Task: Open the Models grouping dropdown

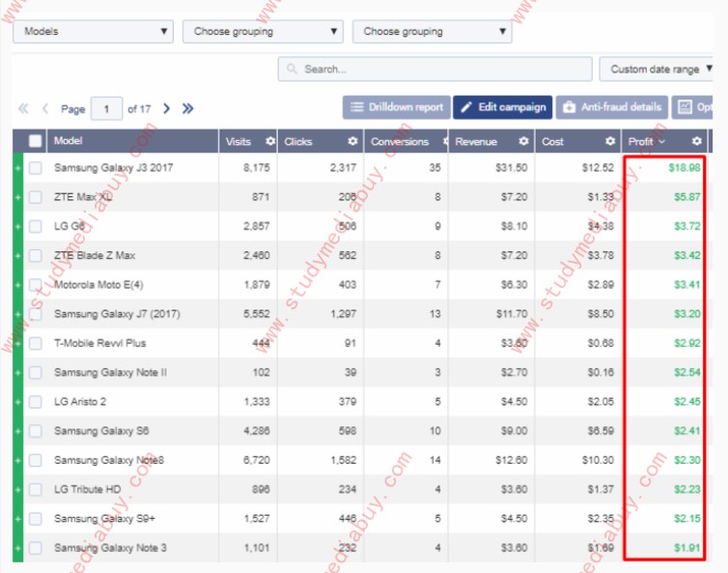Action: pos(94,32)
